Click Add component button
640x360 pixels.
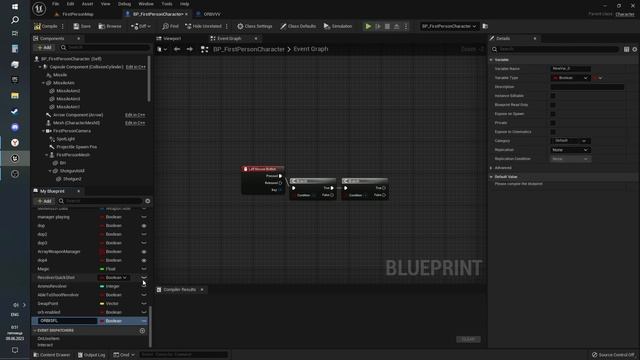[45, 48]
